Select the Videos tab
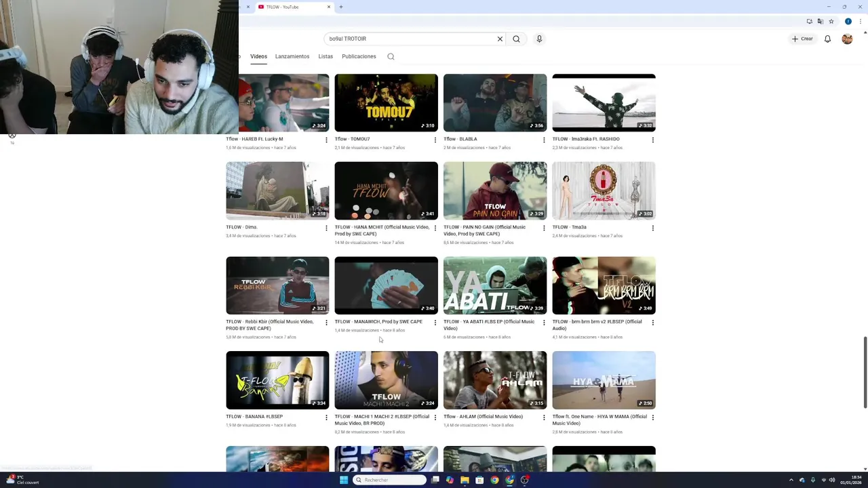This screenshot has height=488, width=868. point(258,56)
